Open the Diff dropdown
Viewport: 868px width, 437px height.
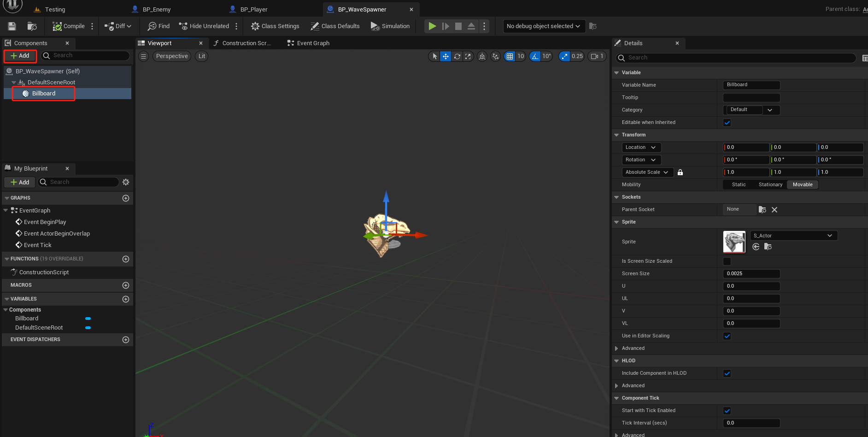click(118, 26)
